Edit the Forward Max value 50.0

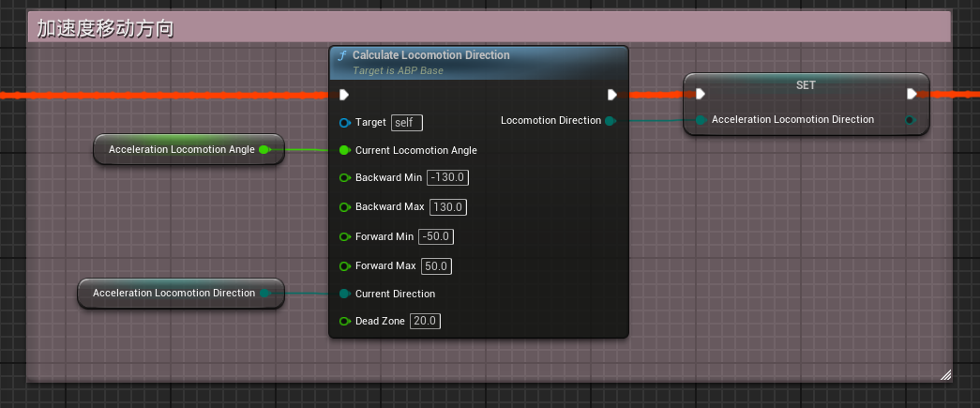[x=436, y=266]
